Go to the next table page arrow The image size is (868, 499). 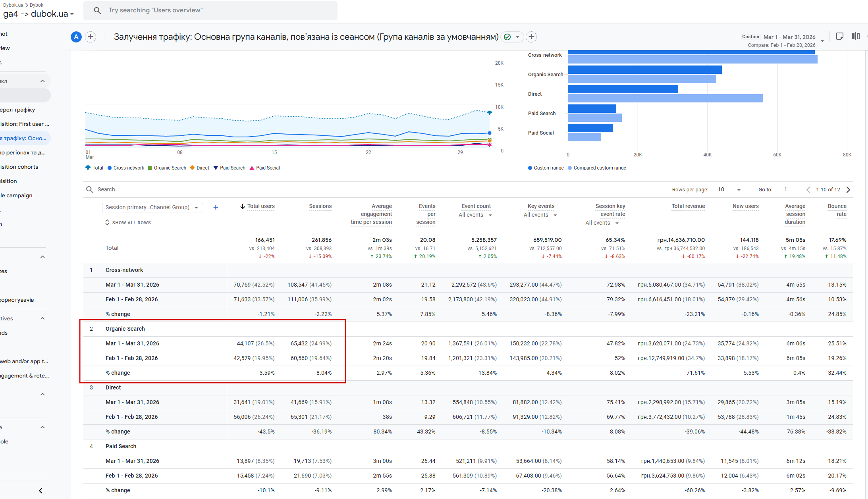849,190
